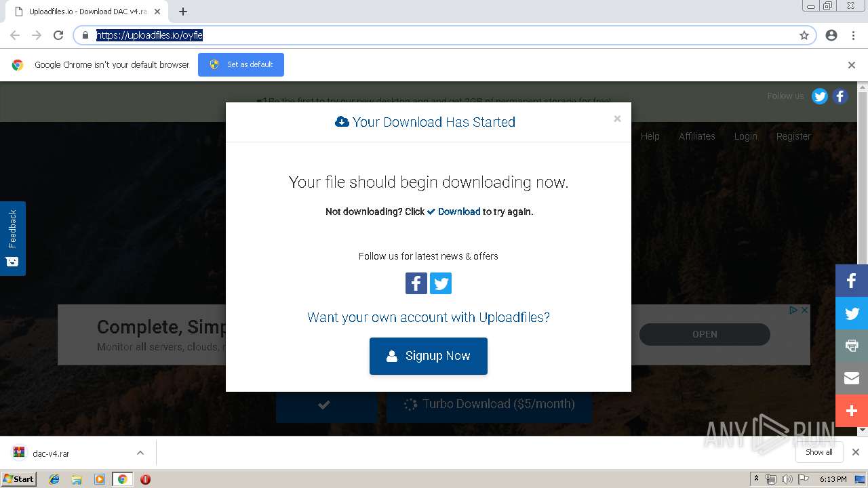Open media player from taskbar
This screenshot has height=488, width=868.
(x=100, y=479)
